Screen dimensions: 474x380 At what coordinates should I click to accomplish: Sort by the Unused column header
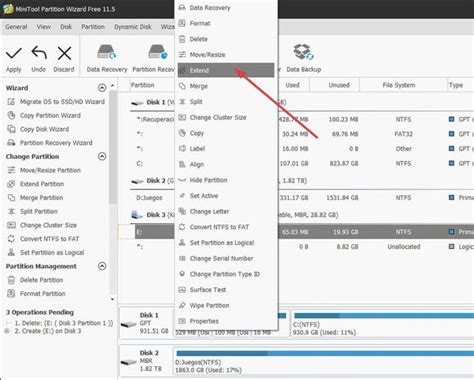click(335, 85)
